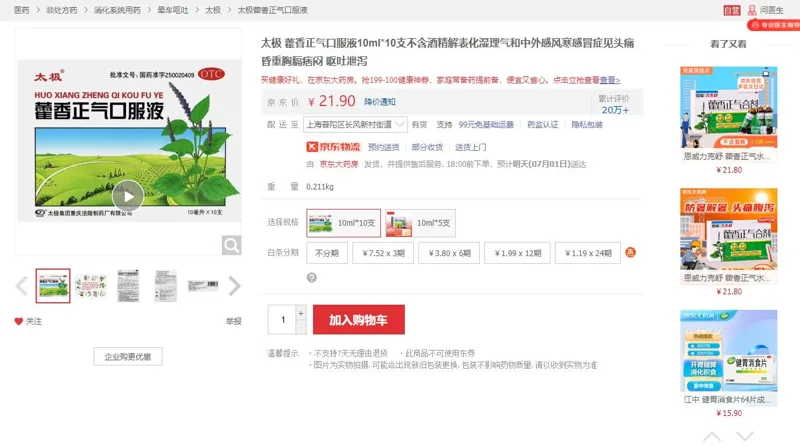This screenshot has height=447, width=800.
Task: Decrease quantity with minus button
Action: tap(301, 327)
